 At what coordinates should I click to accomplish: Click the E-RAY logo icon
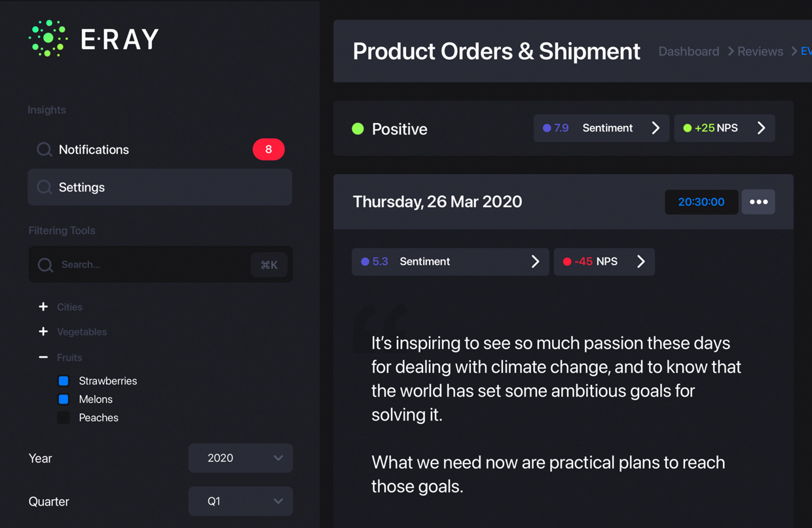tap(48, 39)
